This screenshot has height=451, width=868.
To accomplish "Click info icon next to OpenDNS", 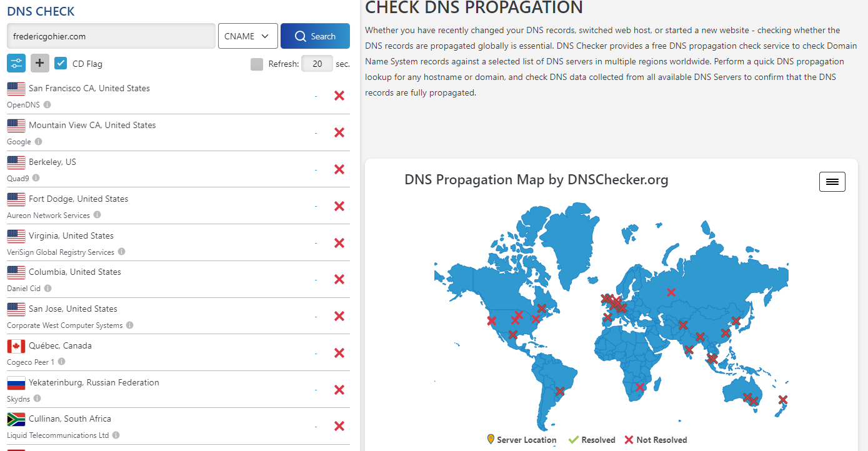I will [x=47, y=105].
